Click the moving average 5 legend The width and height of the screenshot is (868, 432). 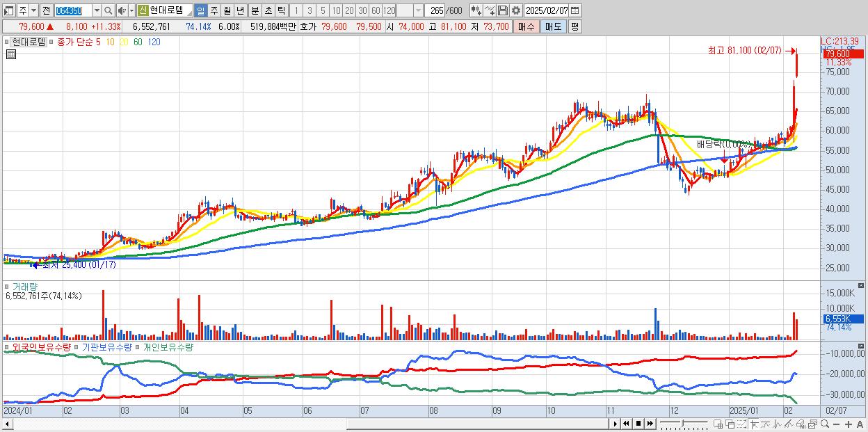[x=98, y=42]
